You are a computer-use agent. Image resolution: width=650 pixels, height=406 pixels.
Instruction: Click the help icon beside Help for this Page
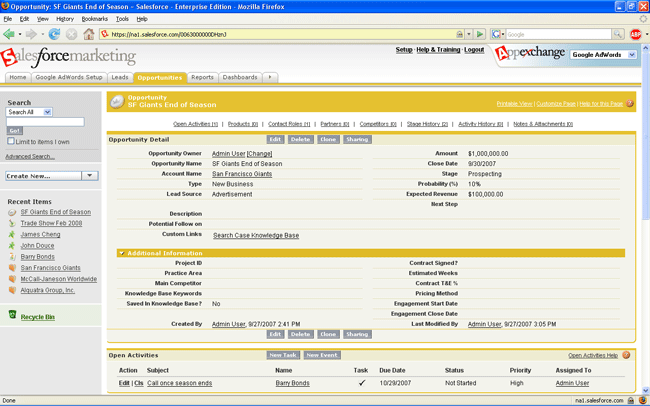[x=630, y=104]
